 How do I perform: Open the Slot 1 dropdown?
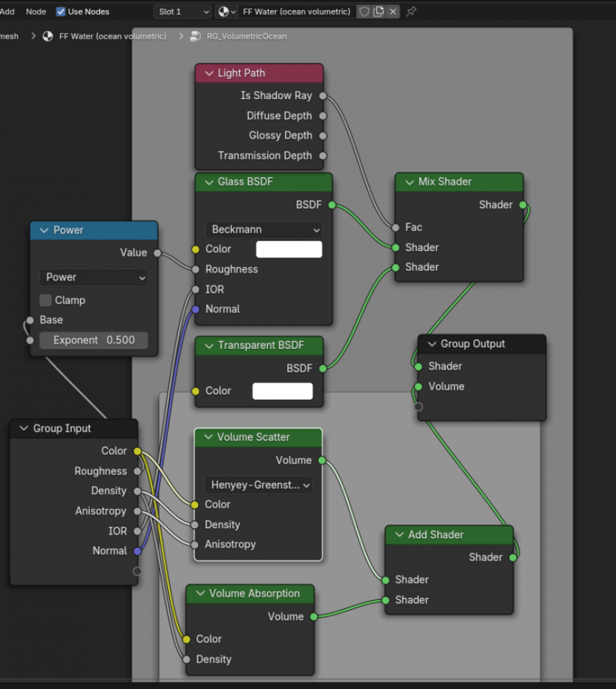pos(182,11)
